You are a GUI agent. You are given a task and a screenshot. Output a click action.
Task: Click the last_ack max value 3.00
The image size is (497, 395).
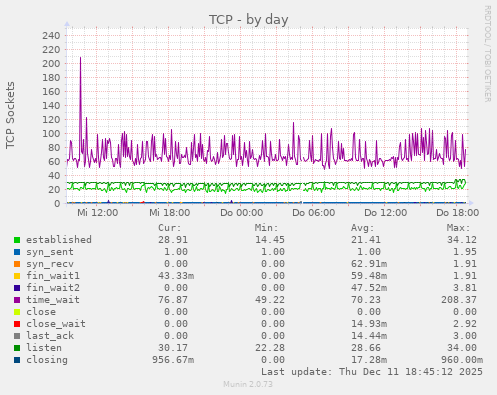click(x=465, y=336)
